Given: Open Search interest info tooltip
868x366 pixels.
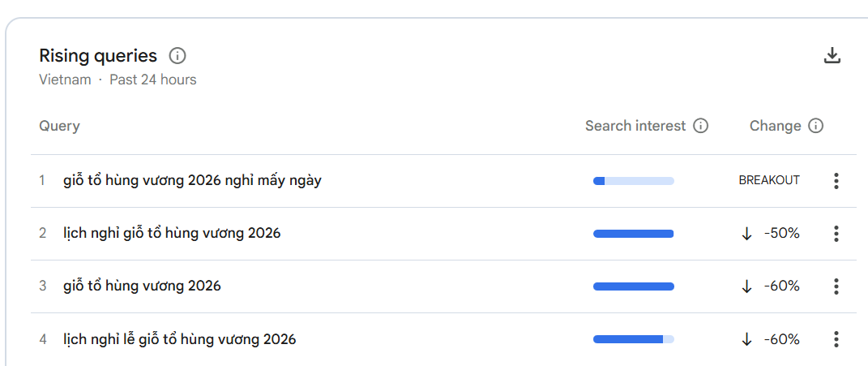Looking at the screenshot, I should 701,126.
